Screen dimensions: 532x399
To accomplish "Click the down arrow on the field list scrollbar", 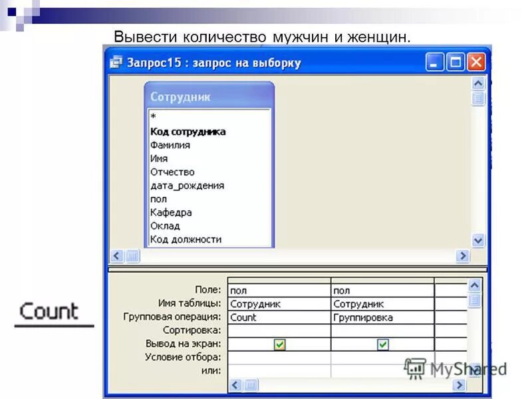I will point(475,239).
